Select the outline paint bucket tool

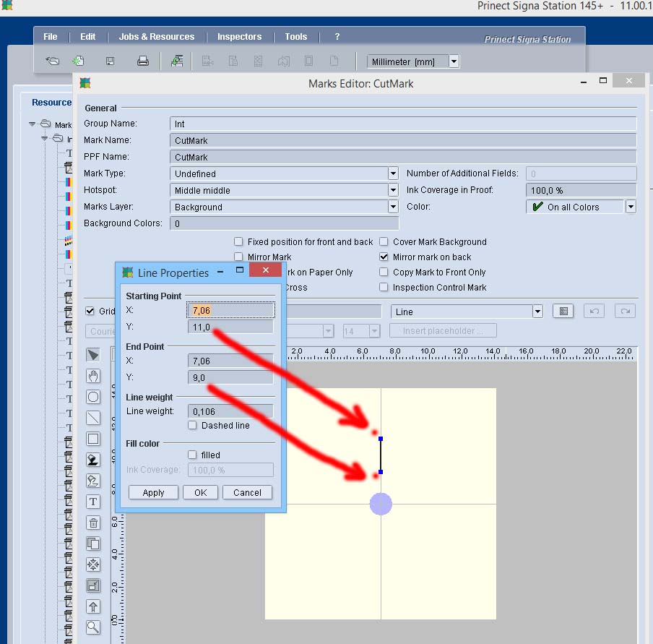(93, 481)
